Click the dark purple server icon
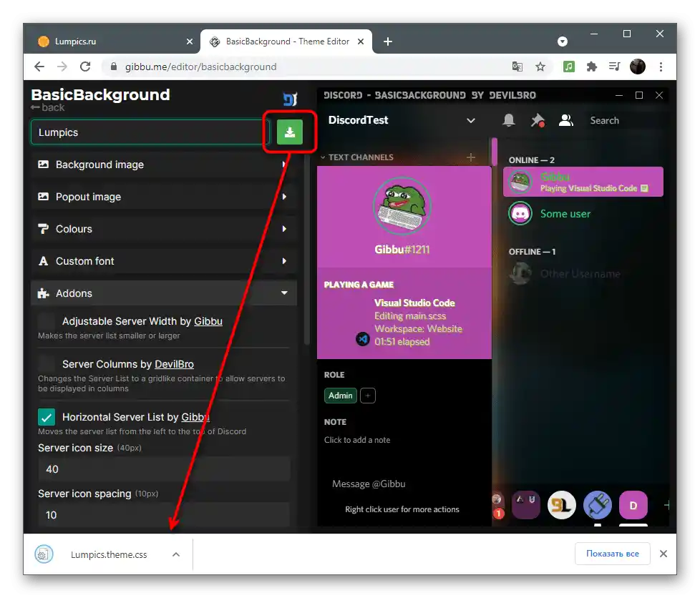Screen dimensions: 700x598 pyautogui.click(x=526, y=505)
